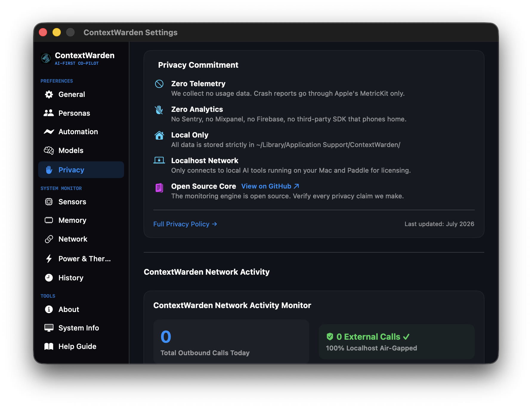Screen dimensions: 532x408
Task: Click the Open Source Core document icon
Action: coord(159,188)
